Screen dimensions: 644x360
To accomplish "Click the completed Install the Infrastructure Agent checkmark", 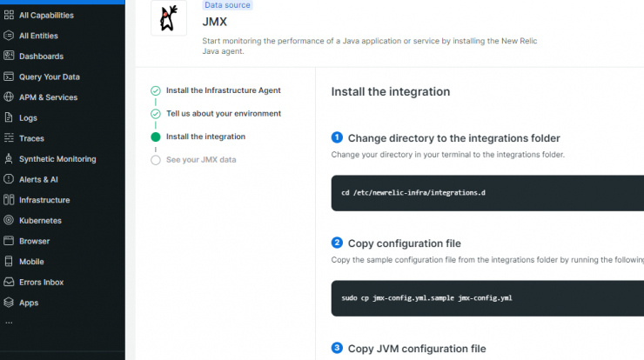I will pyautogui.click(x=156, y=90).
